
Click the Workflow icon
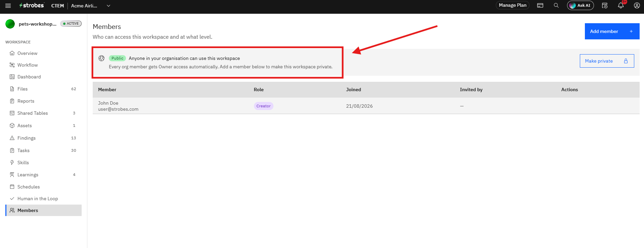coord(12,65)
